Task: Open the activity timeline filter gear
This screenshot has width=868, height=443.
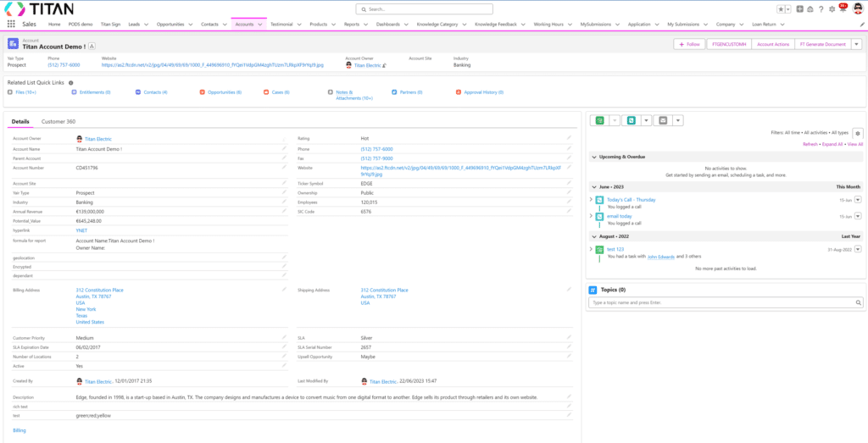Action: [858, 133]
